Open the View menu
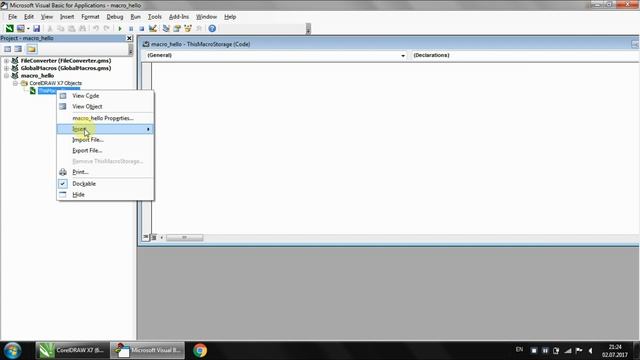This screenshot has width=640, height=360. tap(47, 17)
